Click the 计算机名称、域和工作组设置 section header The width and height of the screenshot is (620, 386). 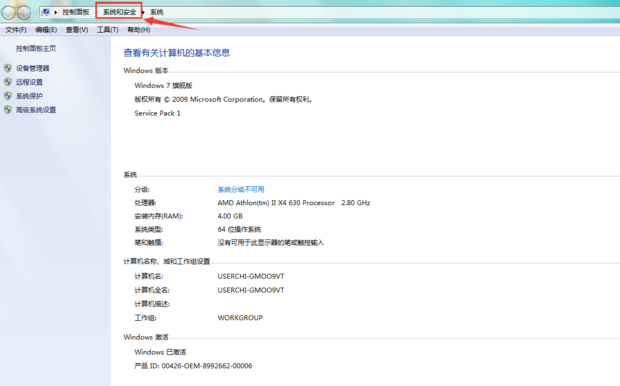tap(167, 261)
